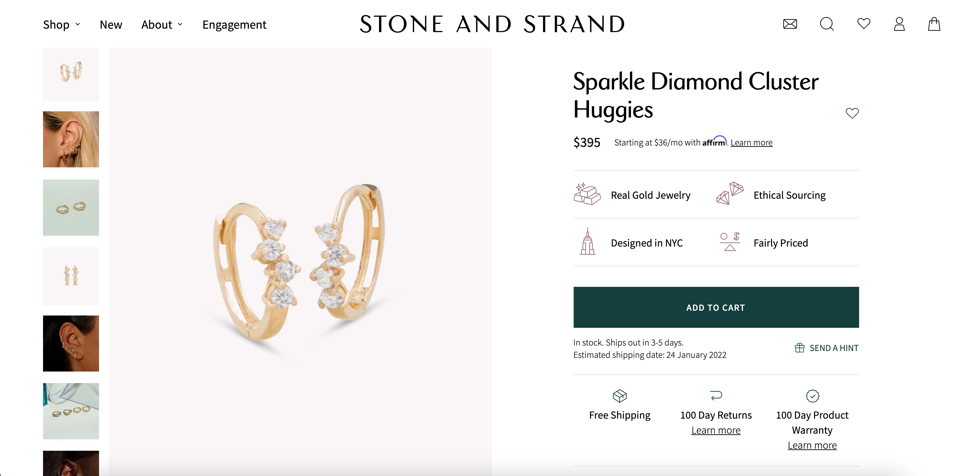Open the wishlist heart in header
This screenshot has width=980, height=476.
tap(864, 24)
